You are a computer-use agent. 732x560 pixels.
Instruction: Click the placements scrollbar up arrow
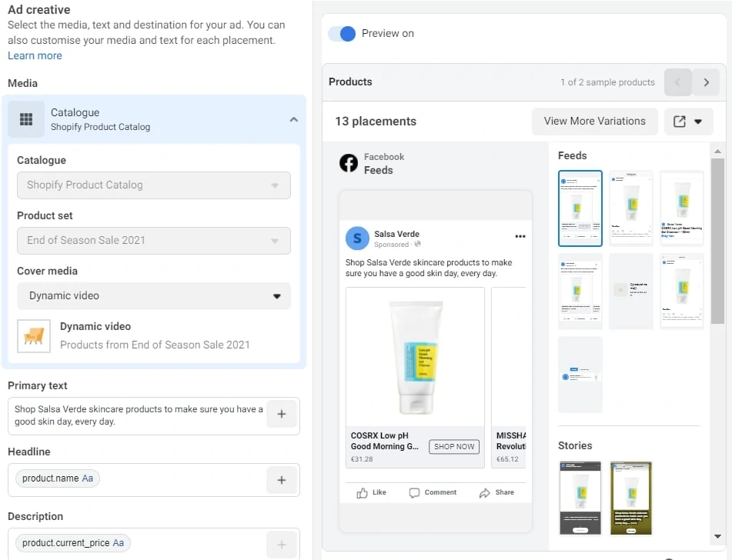click(x=717, y=152)
